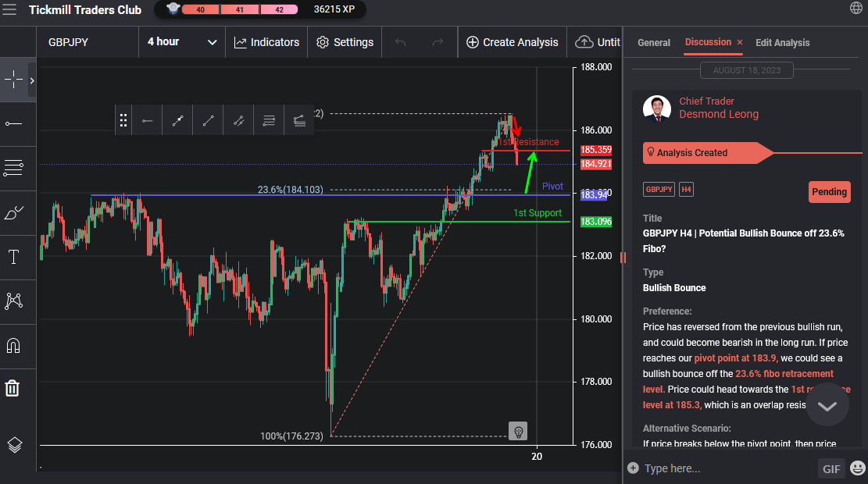Open chart Settings

coord(345,42)
